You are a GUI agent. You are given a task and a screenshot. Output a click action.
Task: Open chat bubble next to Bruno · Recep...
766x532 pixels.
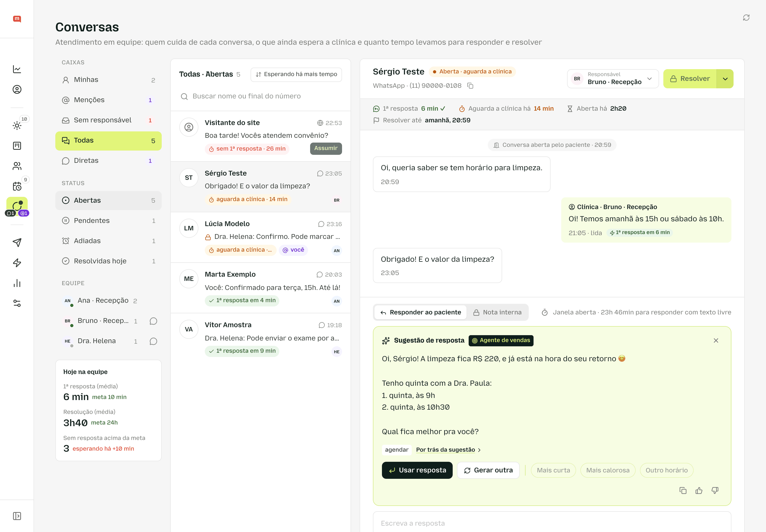(x=153, y=321)
